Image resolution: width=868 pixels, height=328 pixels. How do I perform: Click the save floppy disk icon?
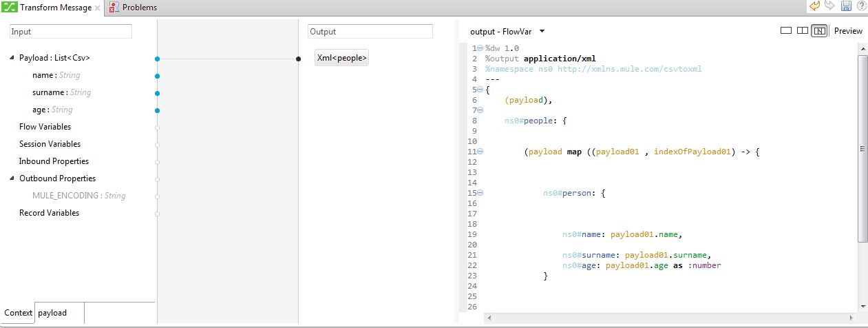coord(846,6)
